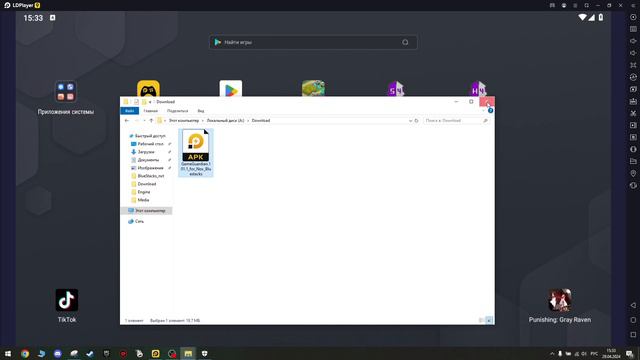Refresh the Download folder view
The image size is (640, 360).
pyautogui.click(x=416, y=121)
